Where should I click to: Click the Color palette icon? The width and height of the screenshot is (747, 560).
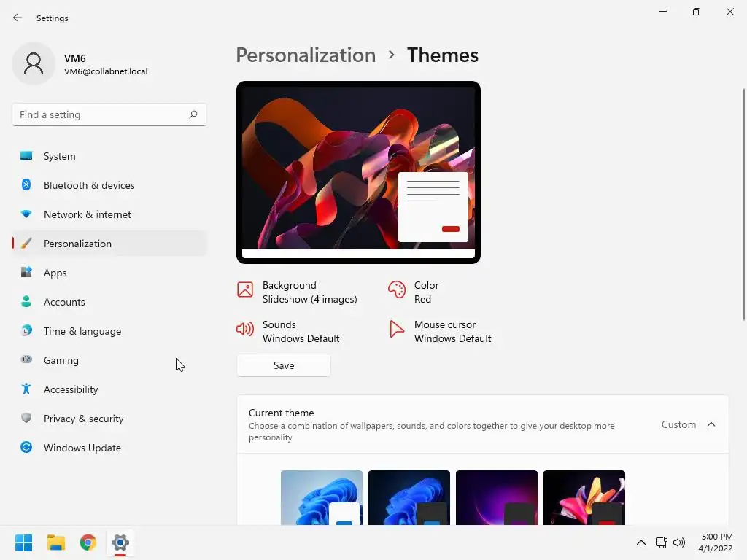(x=396, y=289)
